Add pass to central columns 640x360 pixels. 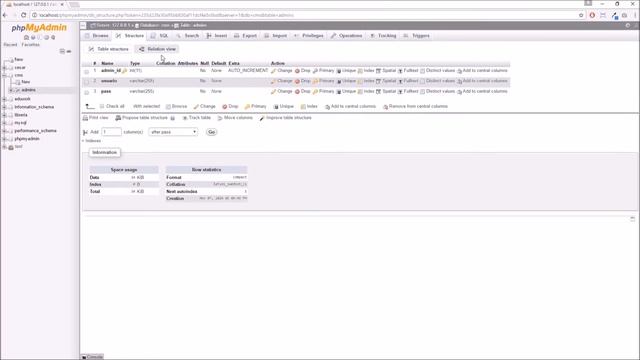pos(482,91)
